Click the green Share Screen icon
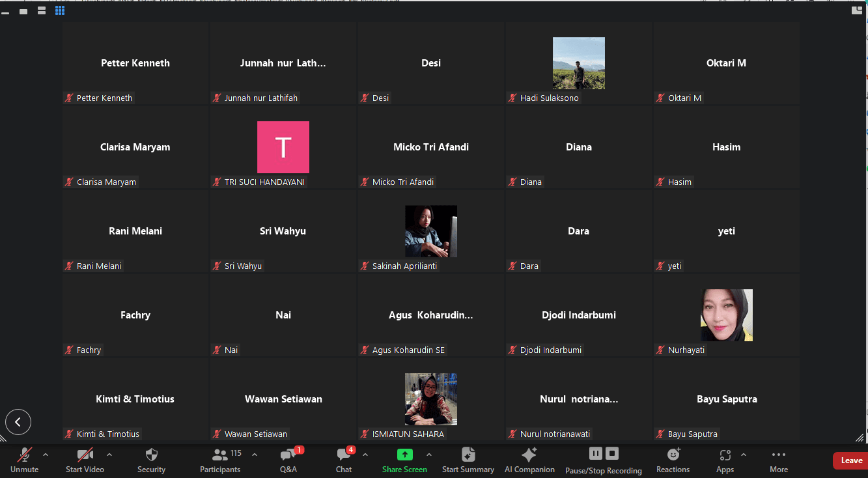 [404, 455]
